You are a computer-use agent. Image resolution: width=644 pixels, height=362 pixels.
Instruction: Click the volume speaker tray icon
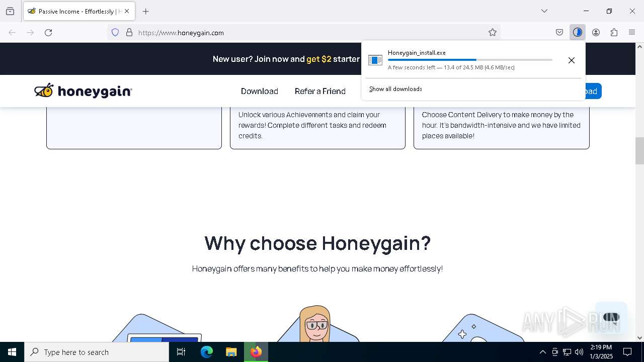click(x=579, y=352)
